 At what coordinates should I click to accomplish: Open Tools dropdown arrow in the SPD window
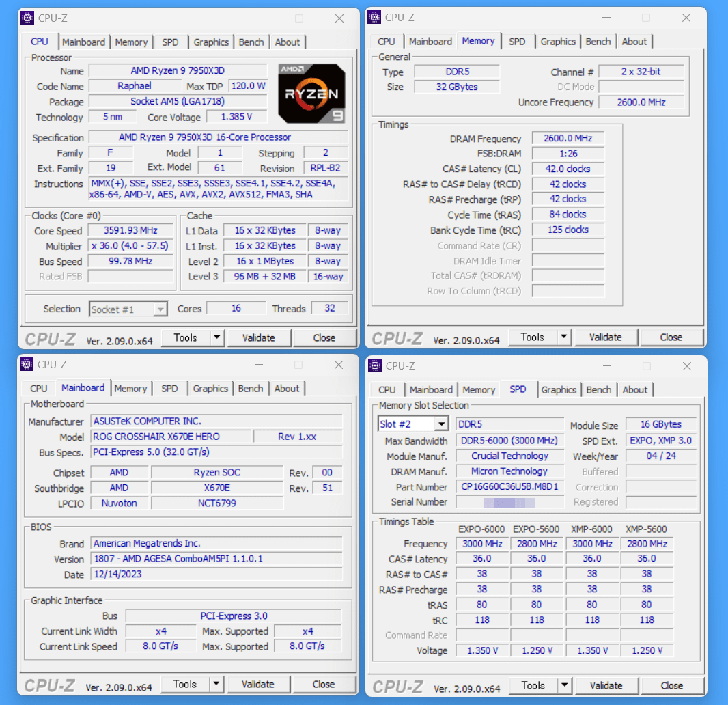pyautogui.click(x=564, y=685)
